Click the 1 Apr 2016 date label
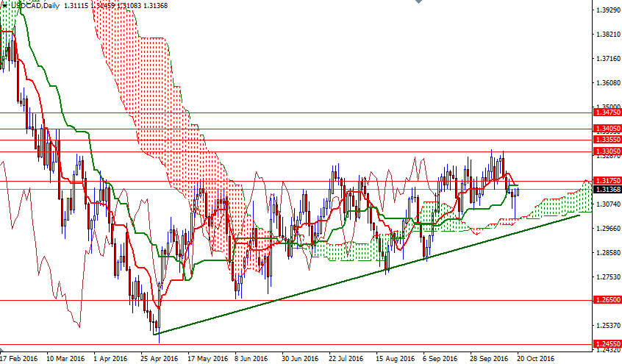The image size is (622, 364). 111,359
